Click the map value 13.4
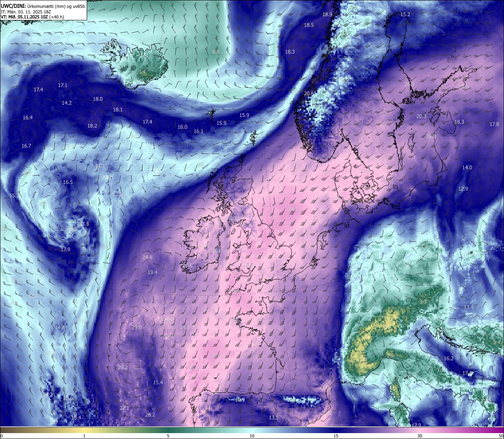This screenshot has height=439, width=504. tap(469, 307)
